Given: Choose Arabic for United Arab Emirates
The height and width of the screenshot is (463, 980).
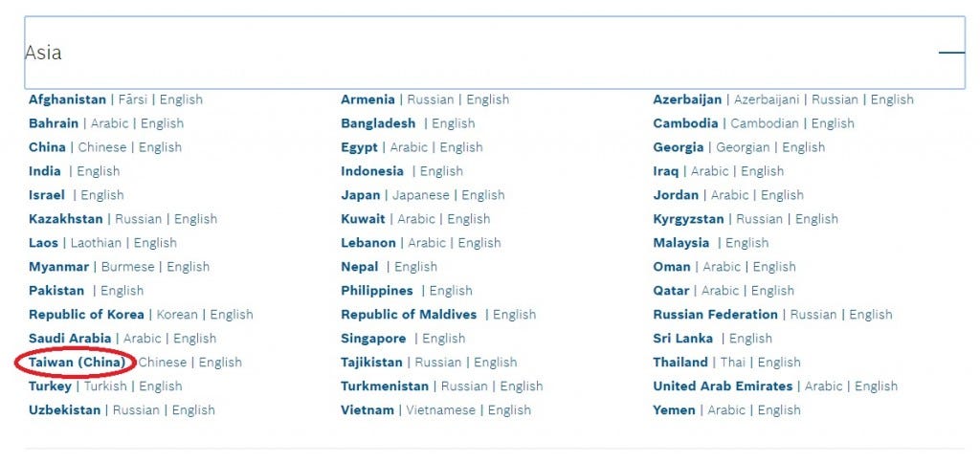Looking at the screenshot, I should [823, 386].
